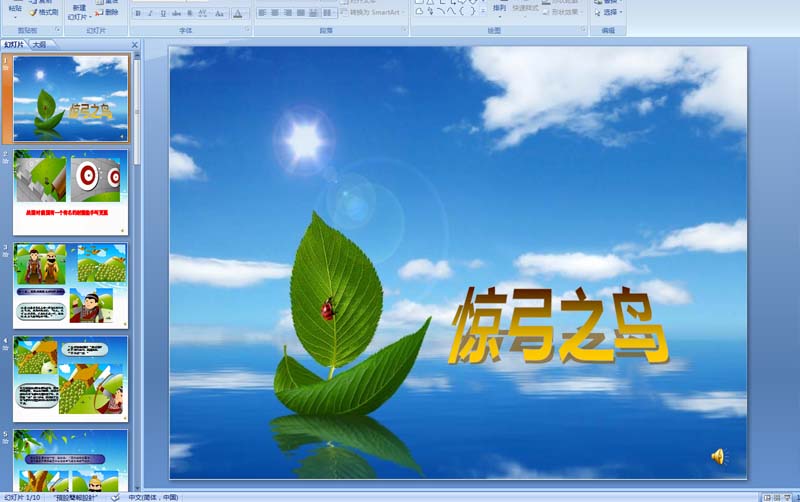Click the Bold formatting icon
This screenshot has height=502, width=800.
click(x=137, y=14)
